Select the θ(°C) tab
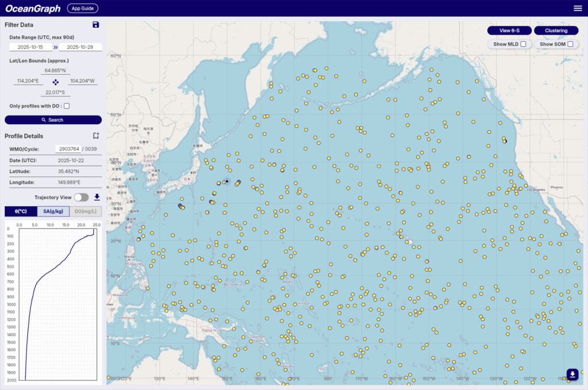588x390 pixels. click(21, 211)
